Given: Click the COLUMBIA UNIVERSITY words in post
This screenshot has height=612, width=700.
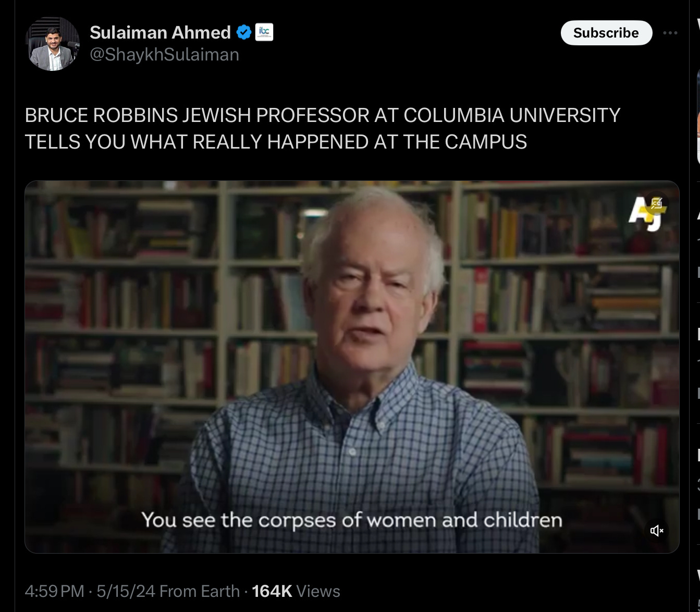Looking at the screenshot, I should (512, 115).
